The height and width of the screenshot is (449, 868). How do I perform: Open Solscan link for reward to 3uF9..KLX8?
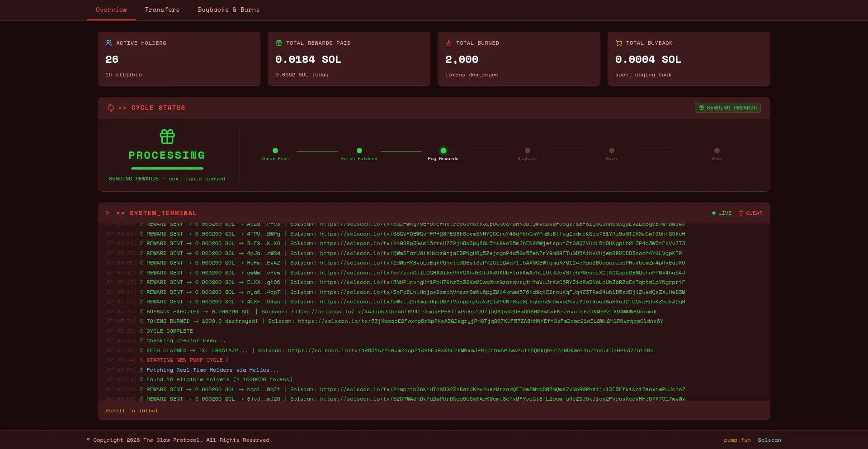pos(503,243)
